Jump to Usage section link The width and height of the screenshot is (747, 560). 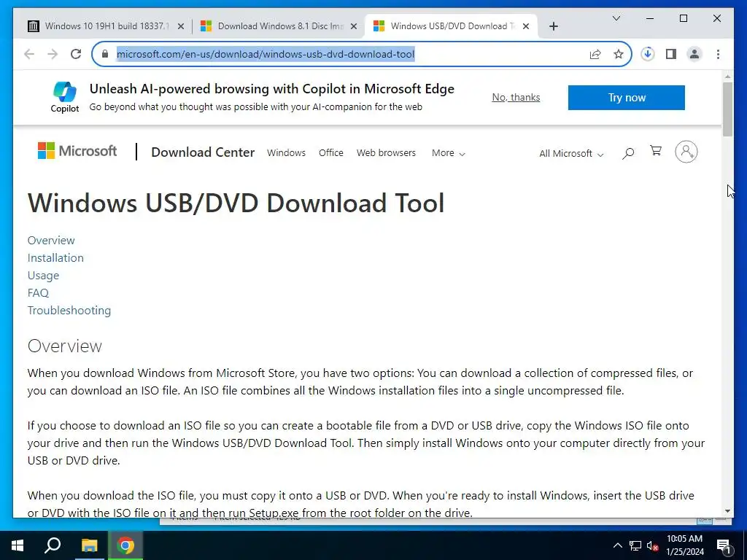coord(43,275)
